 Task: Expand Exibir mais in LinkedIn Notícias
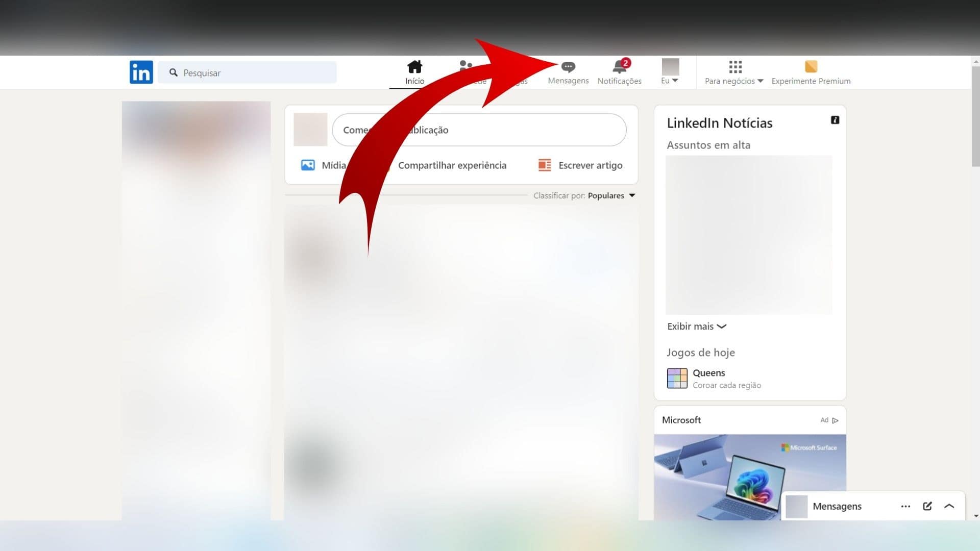click(x=696, y=327)
